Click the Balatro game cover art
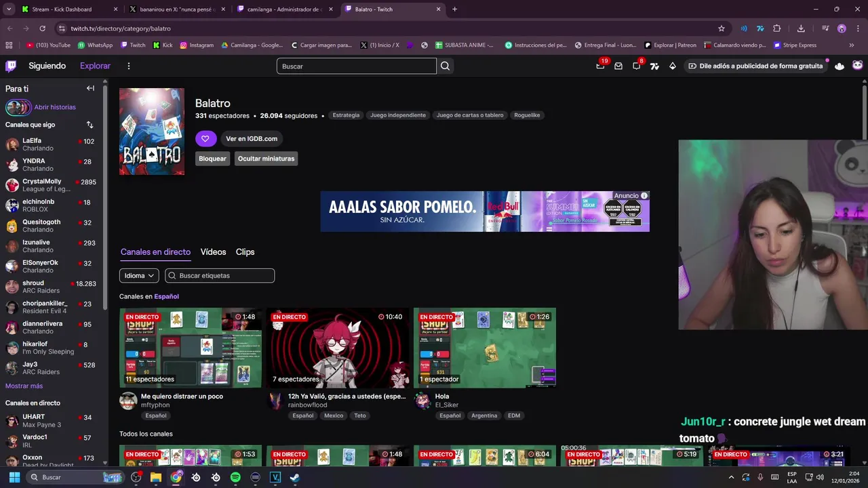Viewport: 868px width, 488px height. click(152, 131)
